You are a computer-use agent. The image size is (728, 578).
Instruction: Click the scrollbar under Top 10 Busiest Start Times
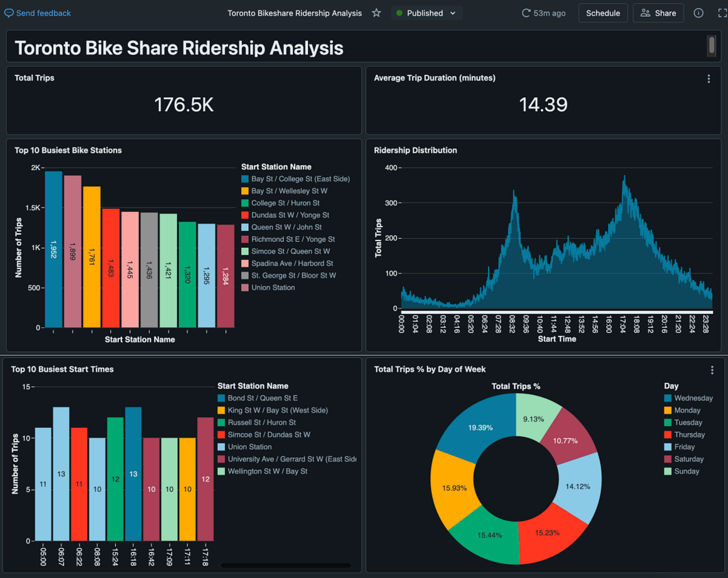pos(285,565)
